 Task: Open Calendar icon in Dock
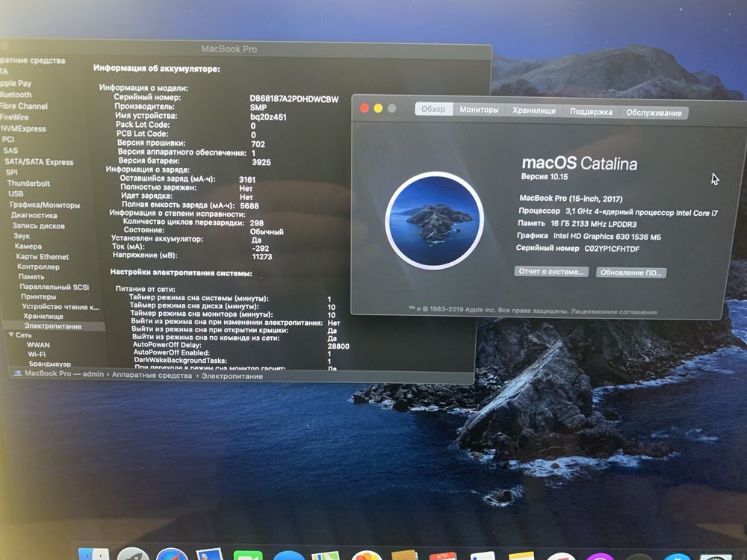coord(443,556)
